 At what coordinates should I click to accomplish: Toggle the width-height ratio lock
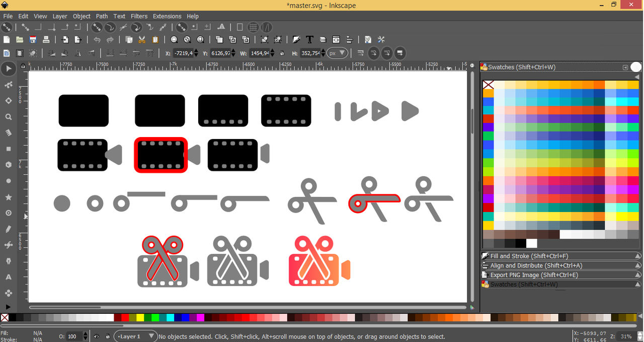(x=282, y=53)
